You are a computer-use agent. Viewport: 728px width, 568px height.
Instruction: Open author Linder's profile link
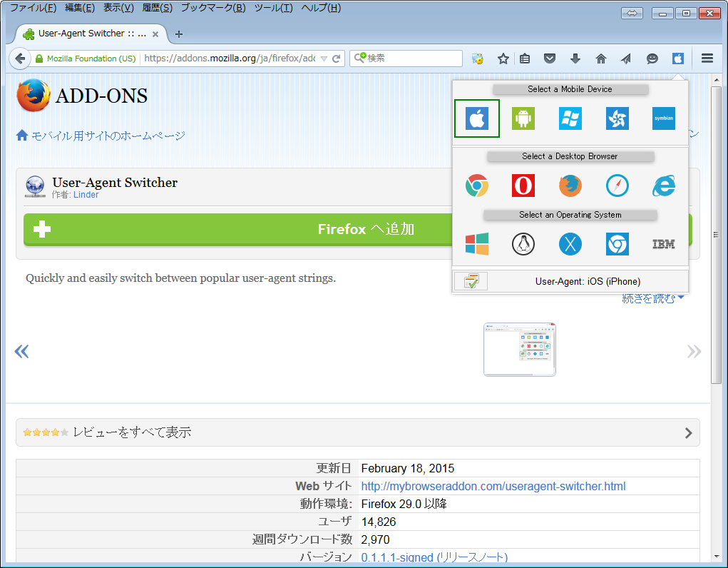[x=86, y=195]
